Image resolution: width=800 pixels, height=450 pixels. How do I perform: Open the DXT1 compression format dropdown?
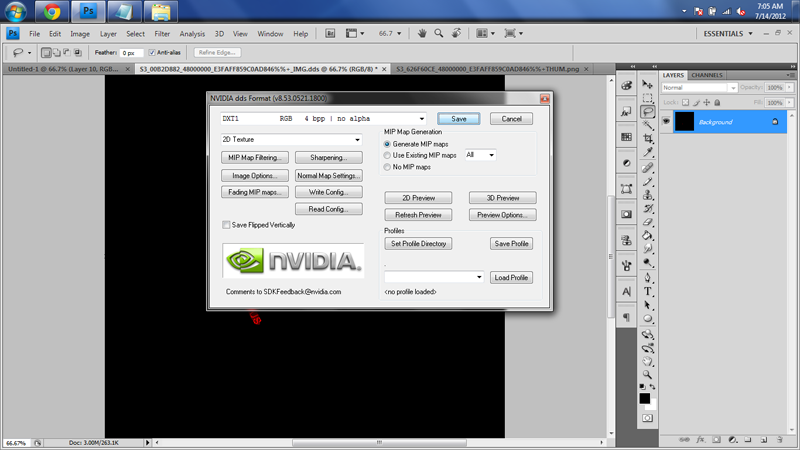coord(323,118)
